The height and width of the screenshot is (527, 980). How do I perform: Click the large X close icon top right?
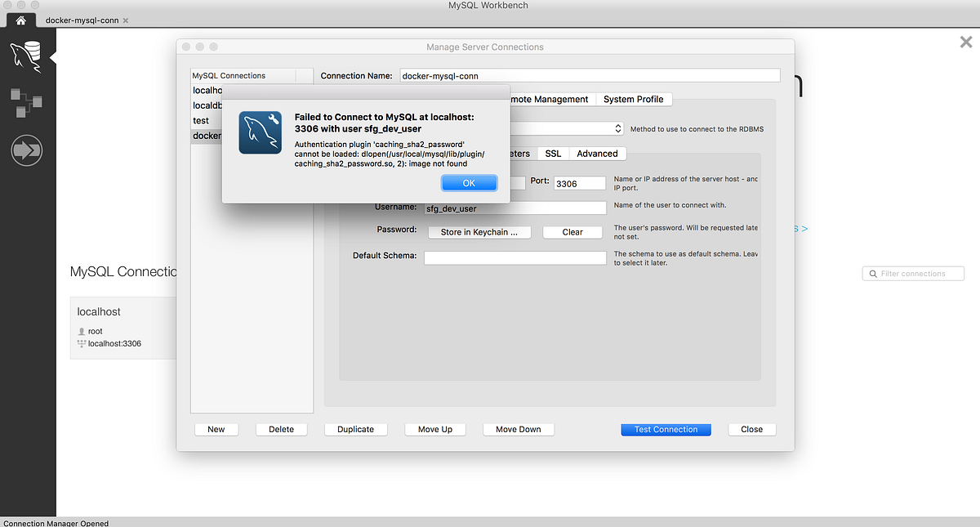click(966, 42)
